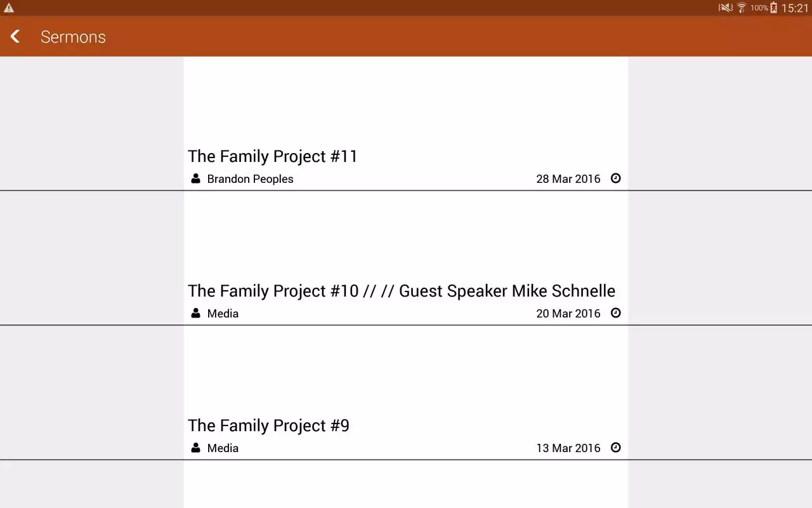Tap the battery icon in status bar
This screenshot has height=508, width=812.
[x=773, y=8]
